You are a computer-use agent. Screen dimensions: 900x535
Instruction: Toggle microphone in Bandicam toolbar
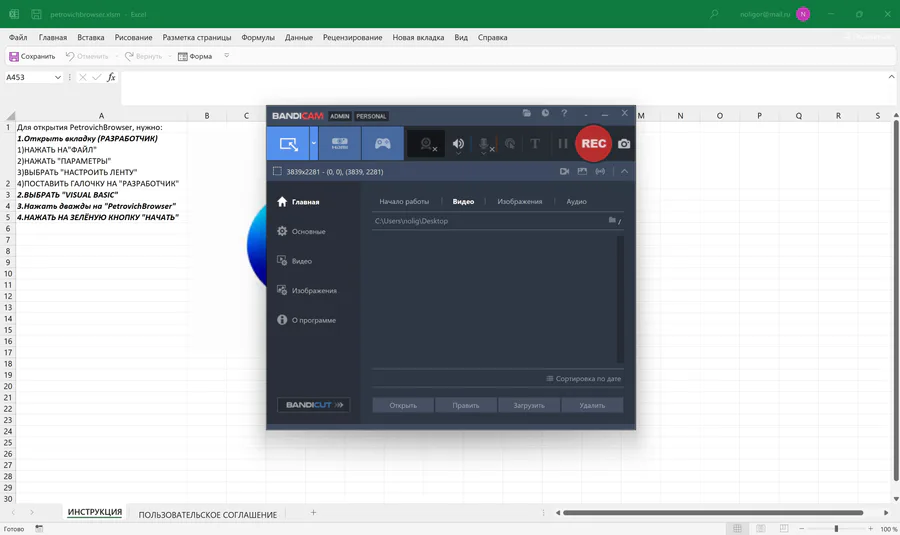click(484, 145)
